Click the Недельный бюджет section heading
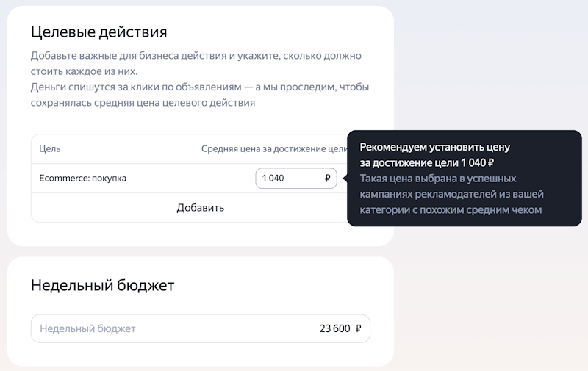The height and width of the screenshot is (371, 588). pos(102,285)
